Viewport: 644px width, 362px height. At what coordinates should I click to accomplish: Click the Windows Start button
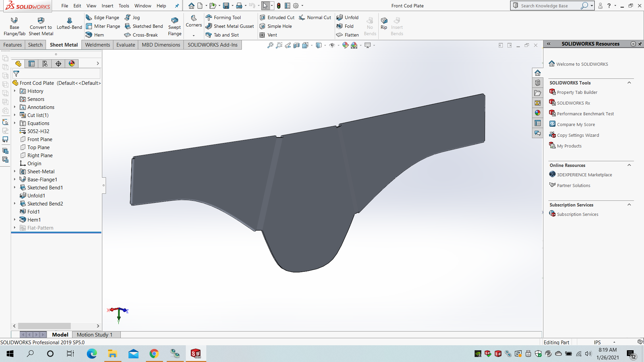(x=10, y=354)
